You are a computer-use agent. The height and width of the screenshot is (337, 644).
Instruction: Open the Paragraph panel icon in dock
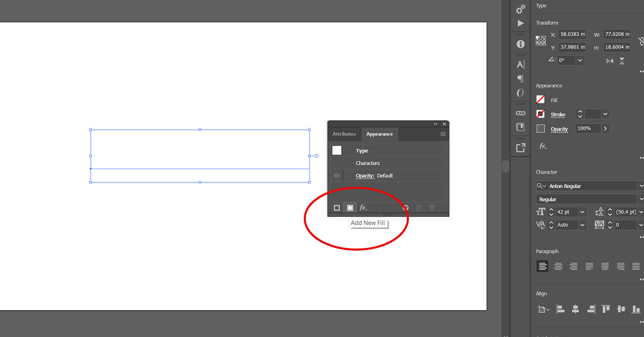[520, 79]
